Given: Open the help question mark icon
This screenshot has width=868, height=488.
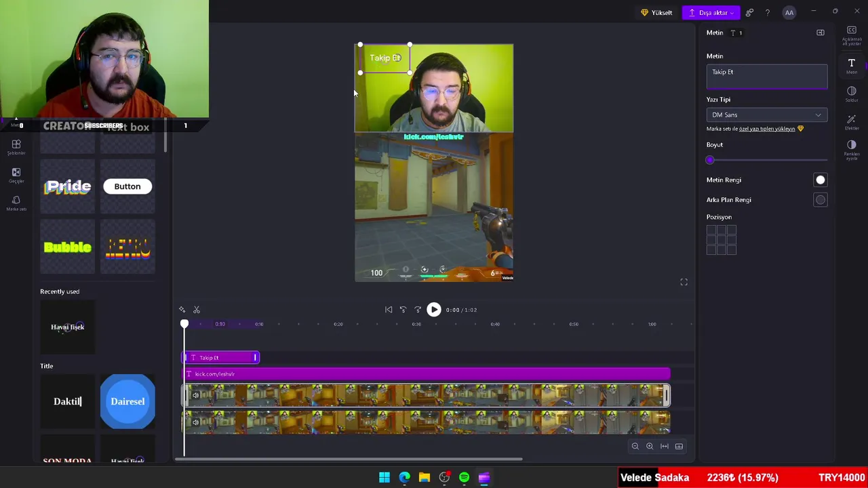Looking at the screenshot, I should [768, 12].
